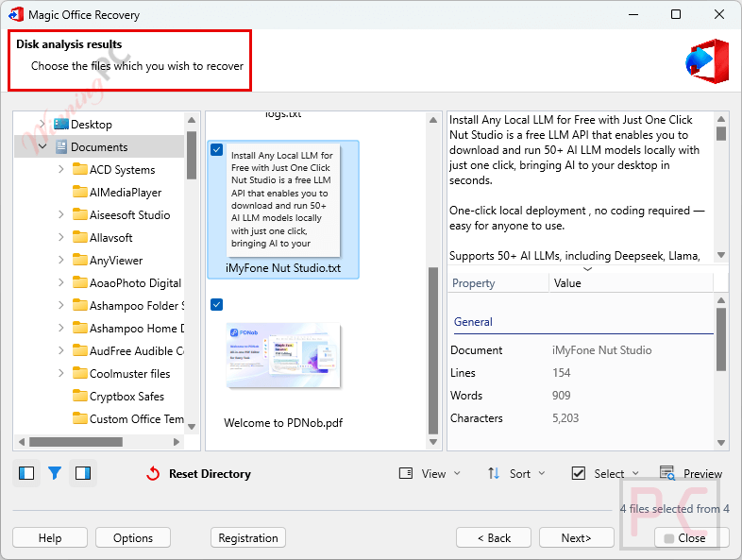Toggle the left folder tree panel icon
Image resolution: width=742 pixels, height=560 pixels.
(26, 473)
